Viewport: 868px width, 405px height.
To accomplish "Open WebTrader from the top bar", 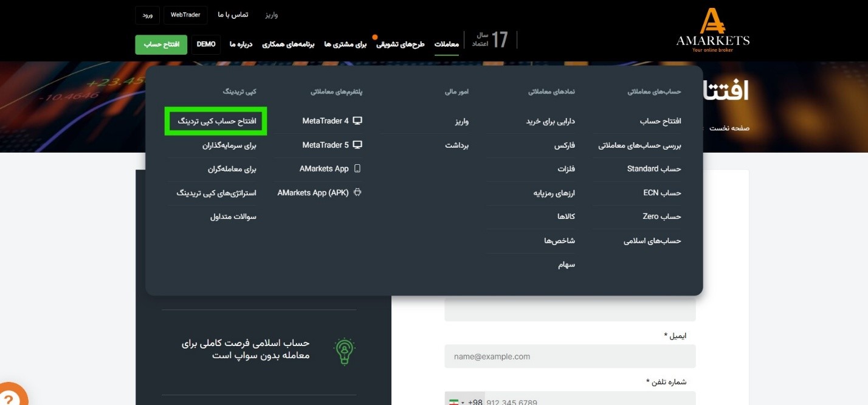I will point(185,15).
